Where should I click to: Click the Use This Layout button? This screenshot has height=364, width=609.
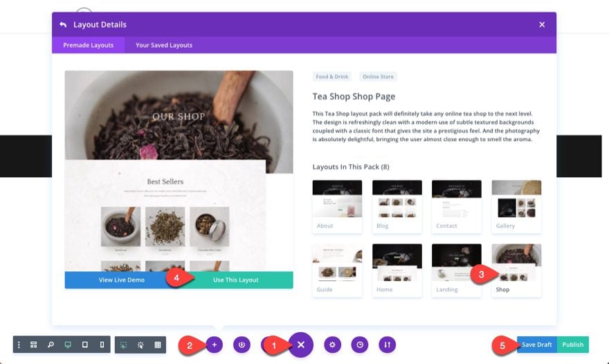[x=236, y=280]
